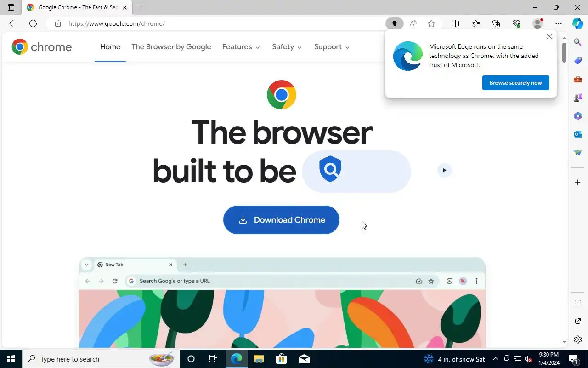The height and width of the screenshot is (368, 588).
Task: Select the Home navigation tab
Action: [x=110, y=47]
